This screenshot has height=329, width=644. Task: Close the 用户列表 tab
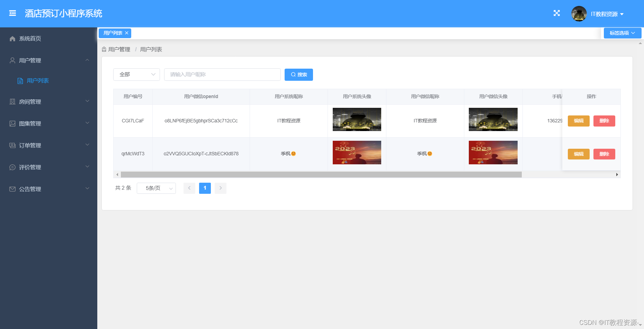pos(127,33)
